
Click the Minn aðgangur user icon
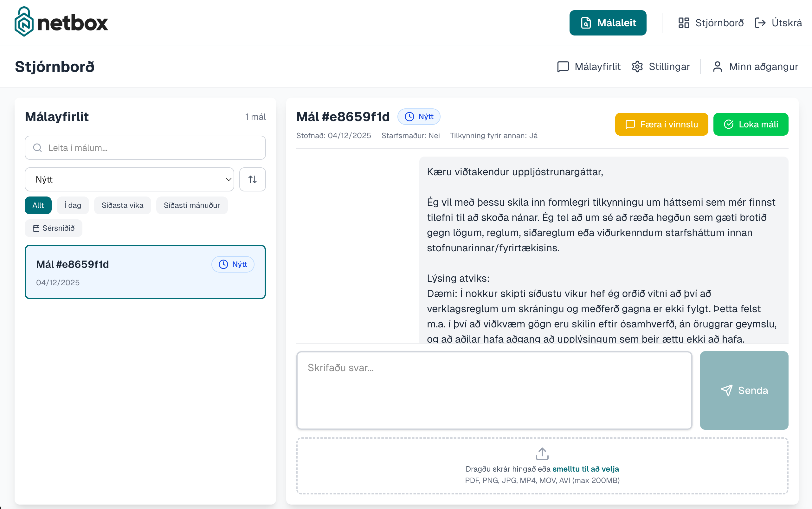point(718,67)
